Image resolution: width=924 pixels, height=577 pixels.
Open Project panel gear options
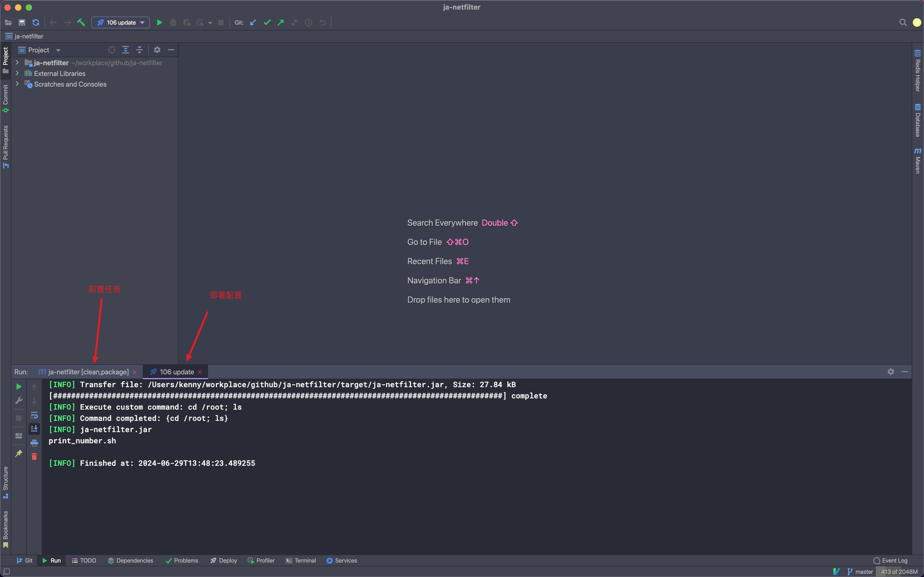tap(157, 50)
